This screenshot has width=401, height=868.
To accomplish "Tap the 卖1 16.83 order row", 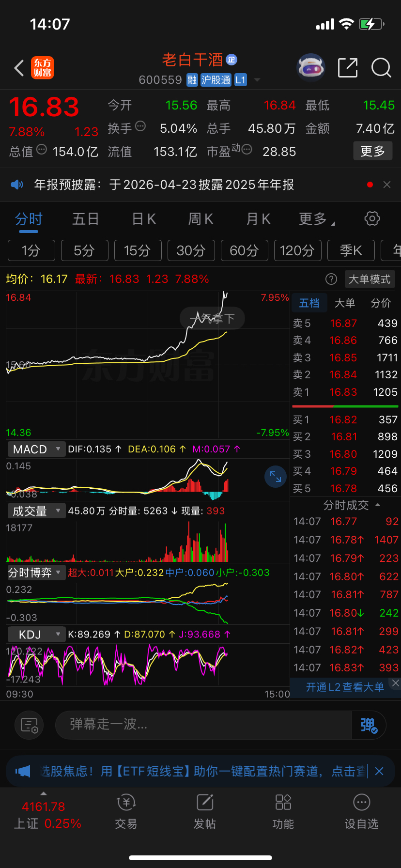I will click(x=345, y=392).
